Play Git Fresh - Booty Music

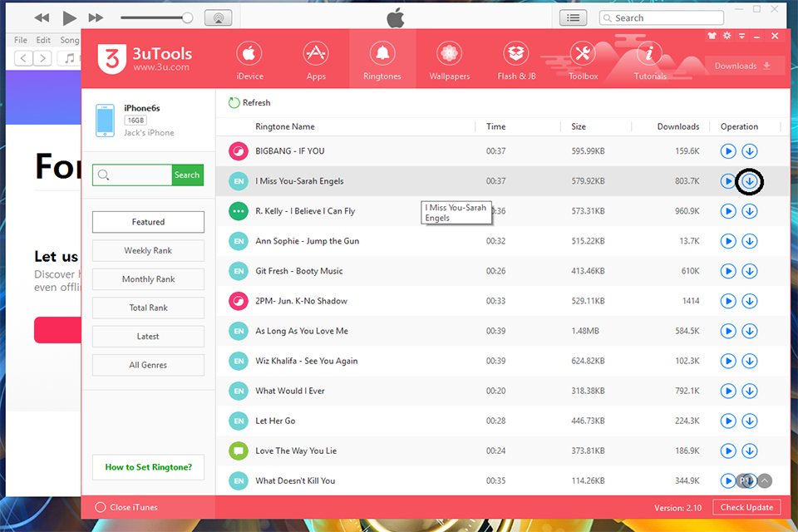point(728,271)
